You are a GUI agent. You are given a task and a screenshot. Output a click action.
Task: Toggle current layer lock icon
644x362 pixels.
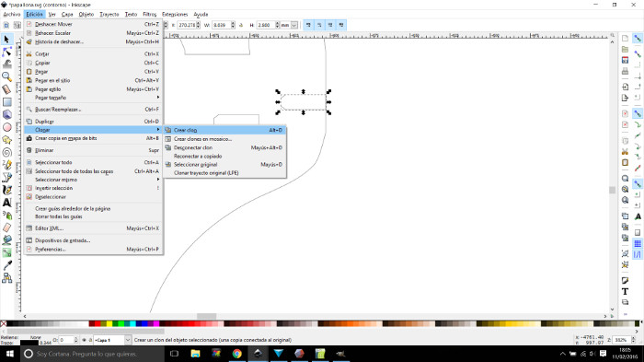point(90,340)
